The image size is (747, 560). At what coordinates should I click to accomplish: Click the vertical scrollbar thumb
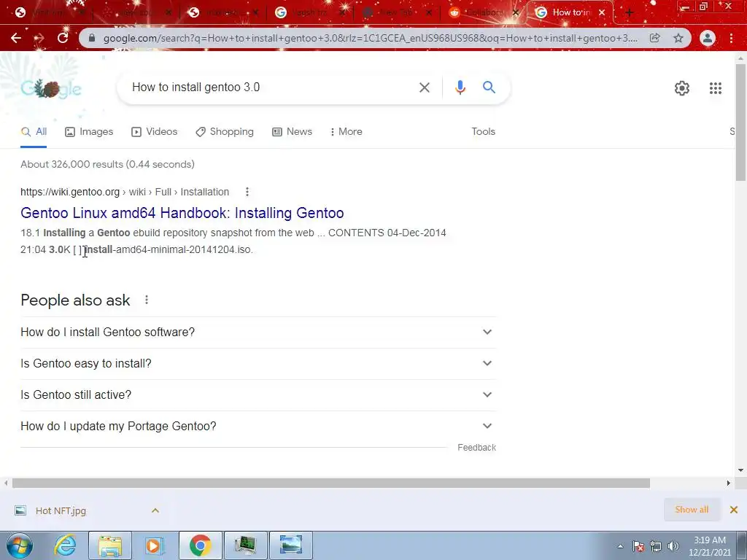(740, 122)
